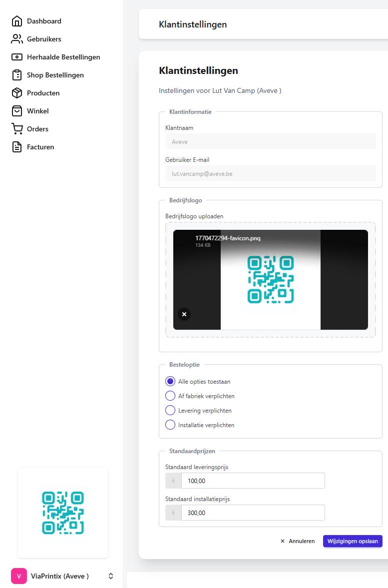Screen dimensions: 388x588
Task: Click the Shop Bestellingen clipboard icon
Action: (17, 75)
